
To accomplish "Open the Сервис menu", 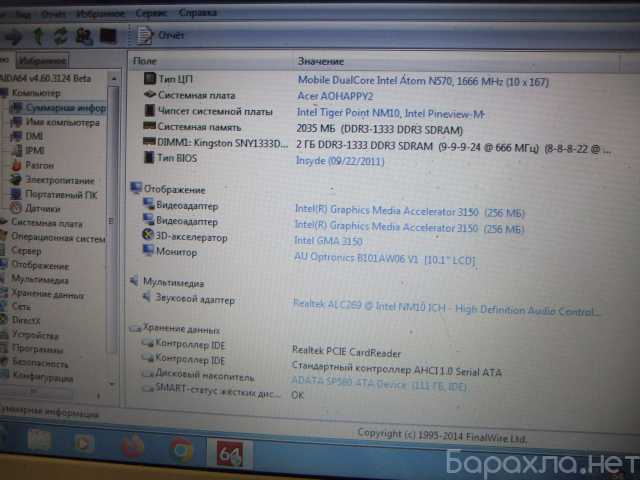I will coord(151,13).
